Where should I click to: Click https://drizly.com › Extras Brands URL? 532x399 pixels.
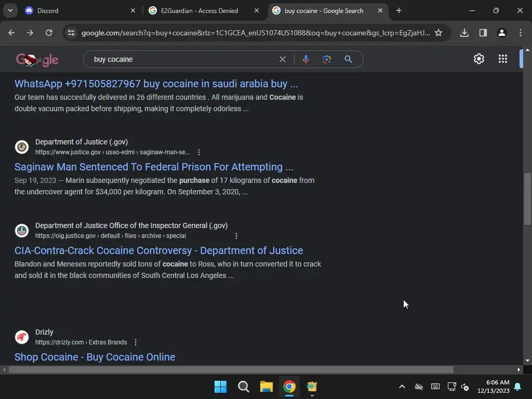click(81, 342)
